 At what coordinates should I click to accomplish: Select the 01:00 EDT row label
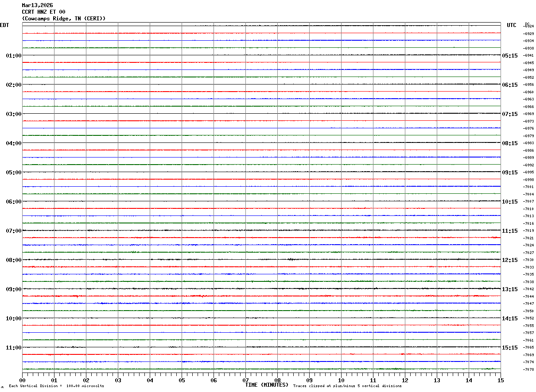point(14,56)
